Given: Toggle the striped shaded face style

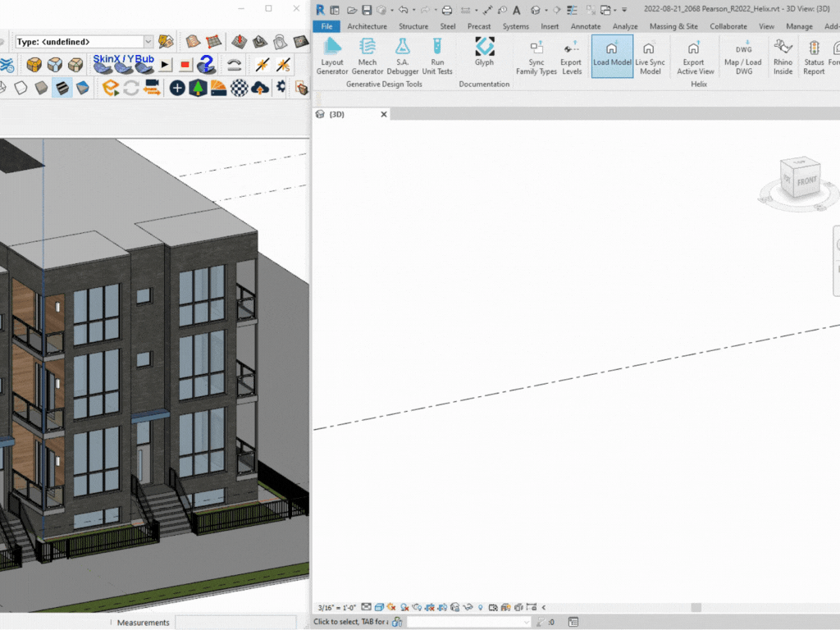Looking at the screenshot, I should coord(62,88).
